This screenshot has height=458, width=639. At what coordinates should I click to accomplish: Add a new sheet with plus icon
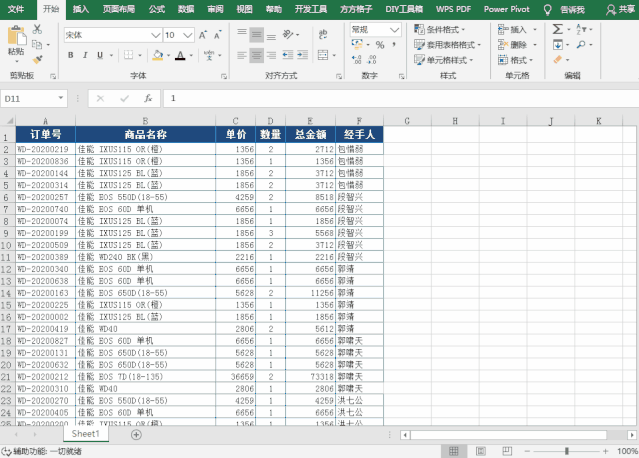136,435
